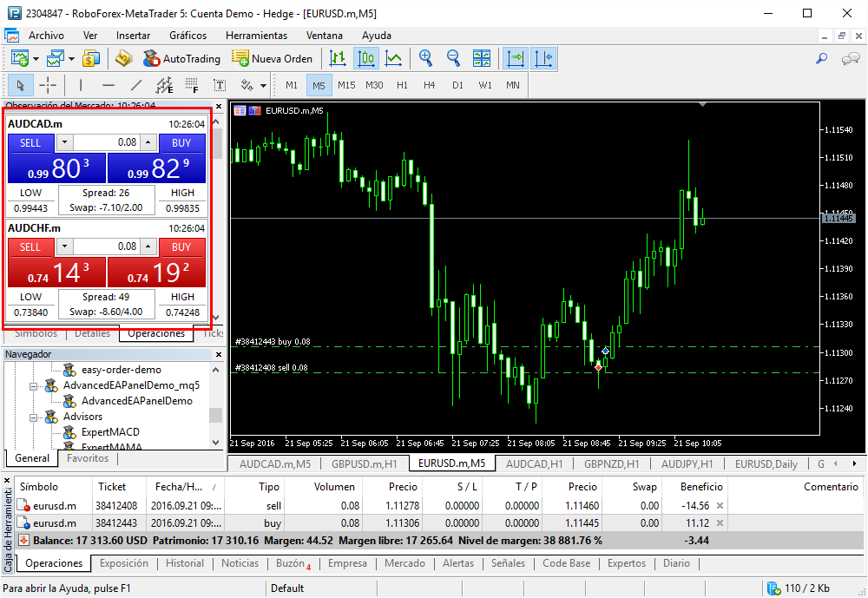Click connection status 110 / 2 Kb icon

coord(774,588)
